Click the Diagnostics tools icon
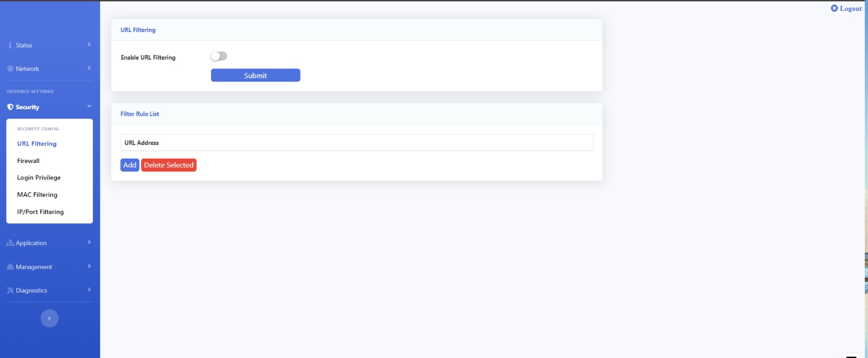The height and width of the screenshot is (358, 868). 10,291
